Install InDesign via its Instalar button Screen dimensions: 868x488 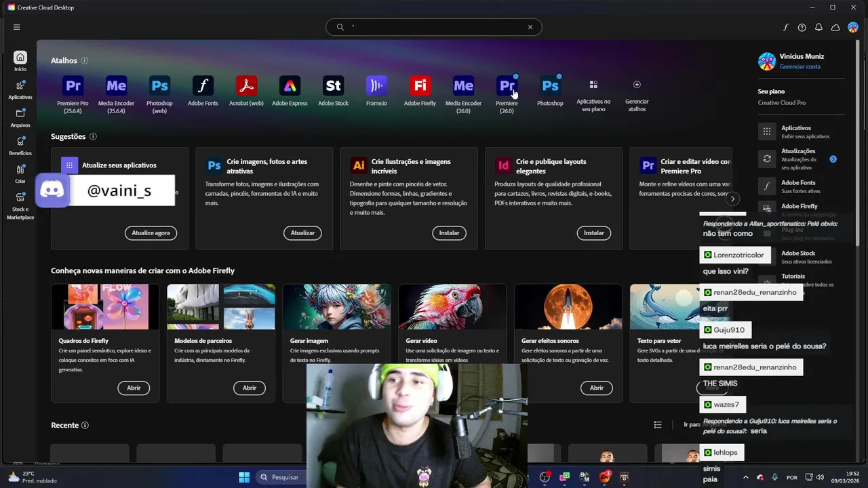(594, 232)
